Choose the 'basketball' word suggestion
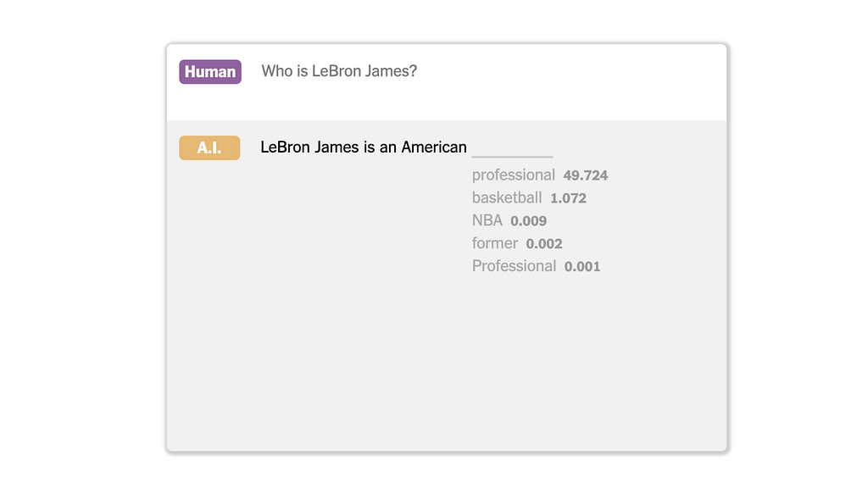The height and width of the screenshot is (489, 868). pyautogui.click(x=507, y=198)
